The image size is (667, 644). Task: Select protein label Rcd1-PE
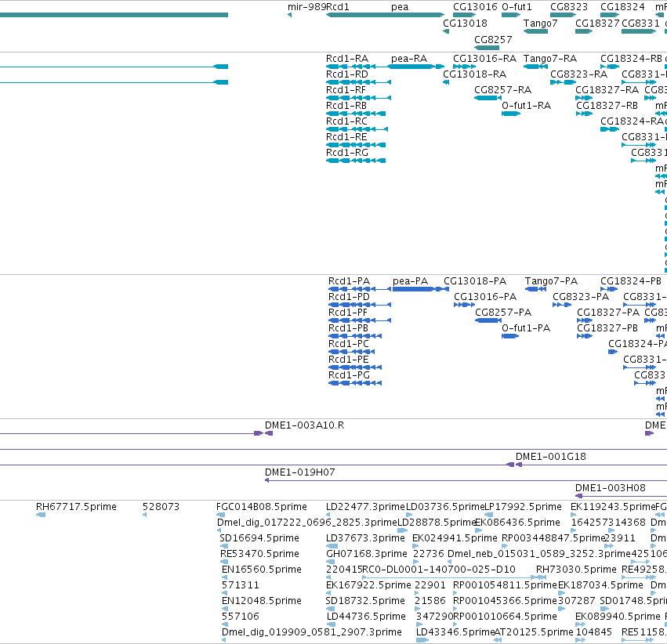348,360
